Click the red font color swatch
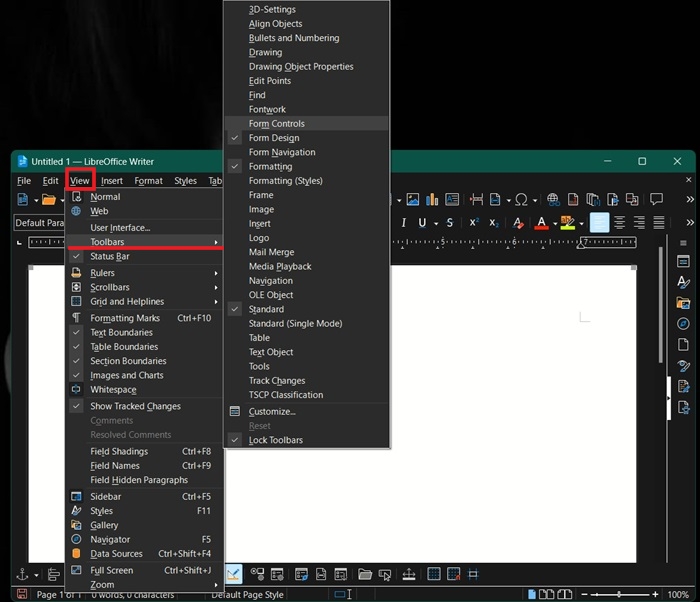Image resolution: width=700 pixels, height=602 pixels. [541, 222]
